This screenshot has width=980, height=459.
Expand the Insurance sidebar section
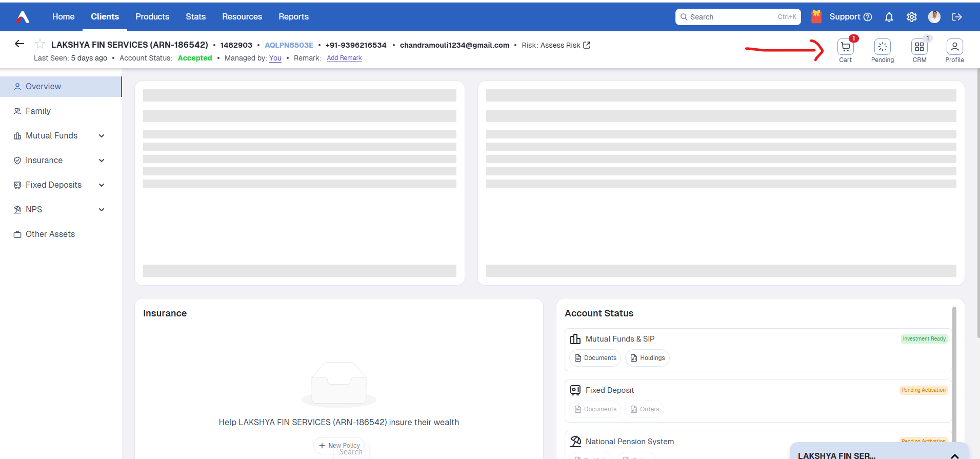(x=102, y=161)
